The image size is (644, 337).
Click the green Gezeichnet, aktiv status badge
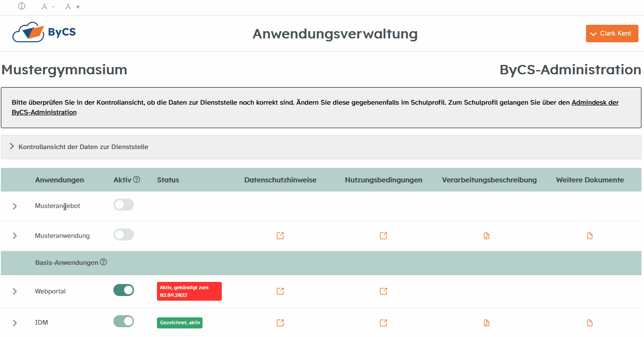(180, 323)
